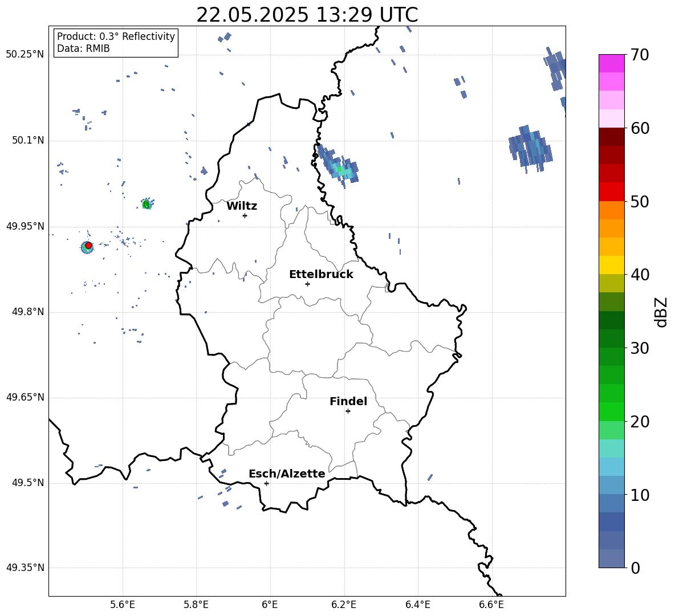
Task: Pick the dark maroon swatch just below the 60 tick
Action: (x=611, y=137)
